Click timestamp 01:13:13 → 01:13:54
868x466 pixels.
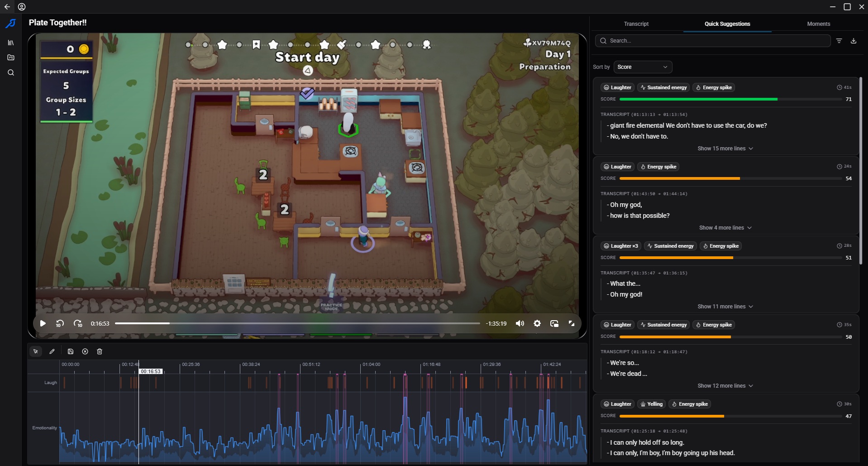659,115
